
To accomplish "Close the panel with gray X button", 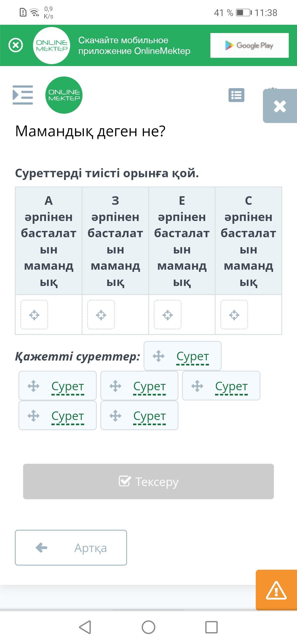I will point(280,106).
